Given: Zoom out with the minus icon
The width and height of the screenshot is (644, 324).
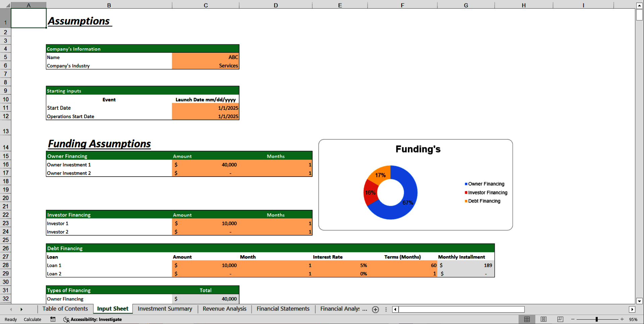Looking at the screenshot, I should (572, 319).
